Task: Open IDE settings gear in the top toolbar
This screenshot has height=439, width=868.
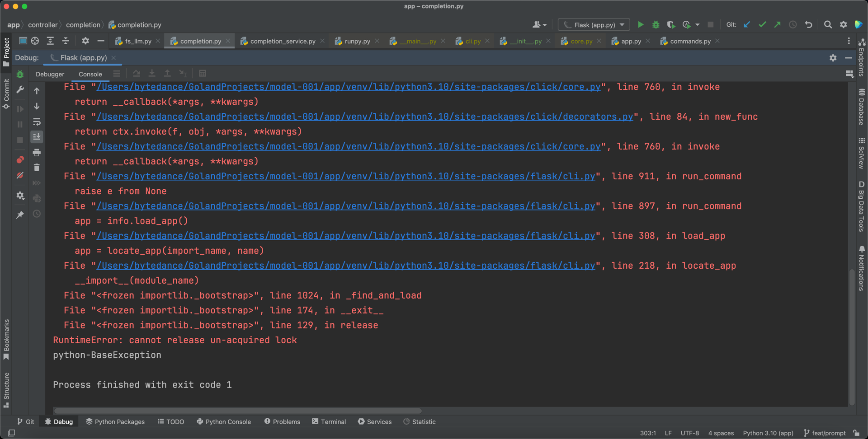Action: click(x=843, y=25)
